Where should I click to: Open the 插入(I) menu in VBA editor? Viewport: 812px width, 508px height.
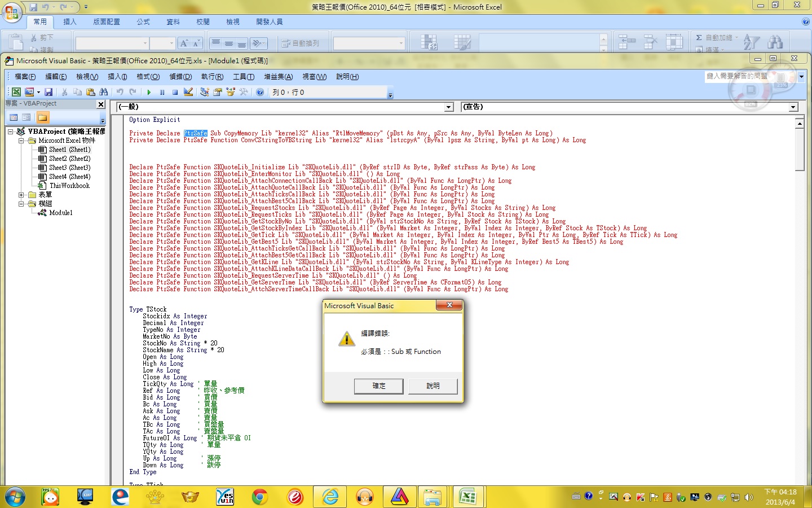pyautogui.click(x=117, y=77)
